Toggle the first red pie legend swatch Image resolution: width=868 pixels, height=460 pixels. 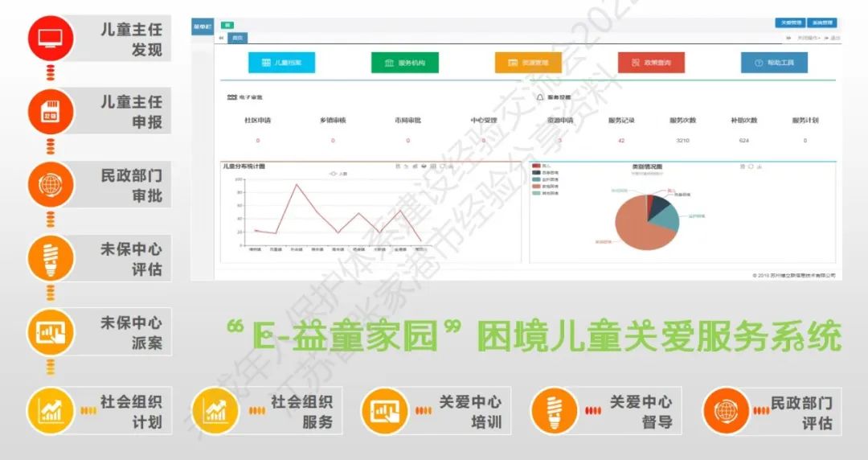pyautogui.click(x=536, y=166)
